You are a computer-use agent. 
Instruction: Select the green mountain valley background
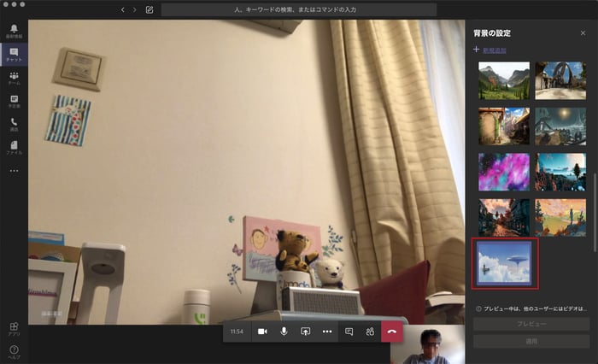tap(504, 80)
